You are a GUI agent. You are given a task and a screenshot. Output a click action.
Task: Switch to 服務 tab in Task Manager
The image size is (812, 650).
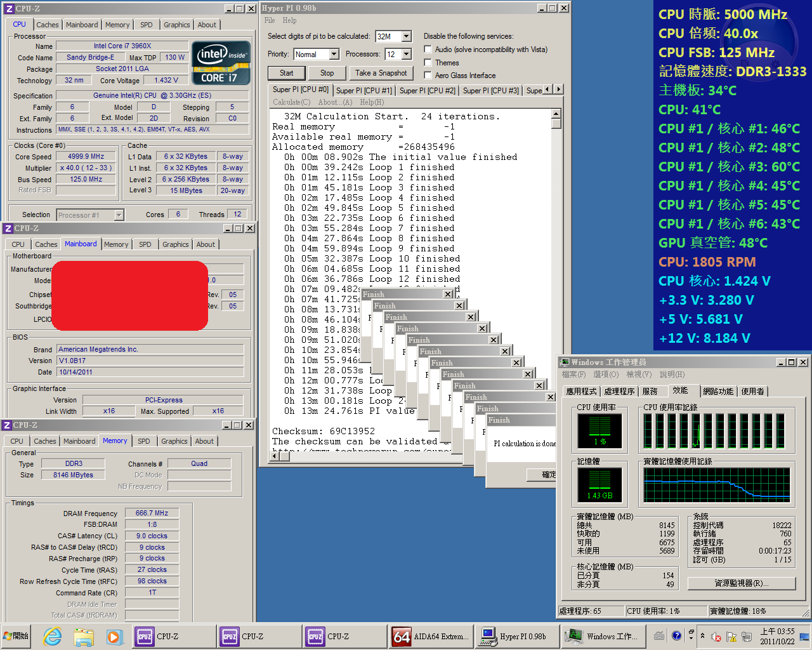click(x=650, y=391)
